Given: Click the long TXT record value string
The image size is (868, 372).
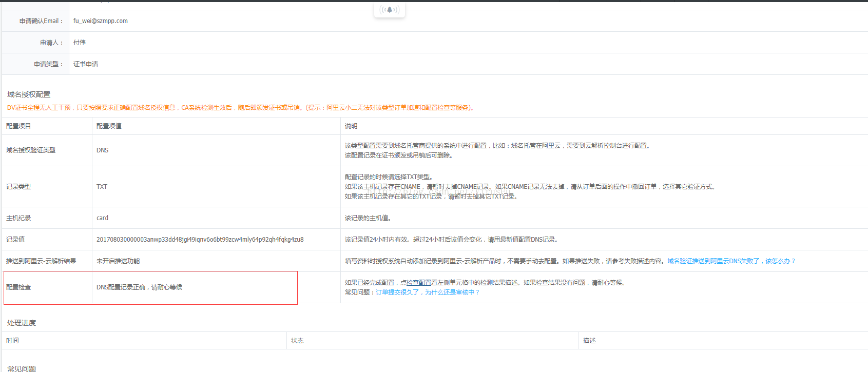Looking at the screenshot, I should pyautogui.click(x=200, y=240).
